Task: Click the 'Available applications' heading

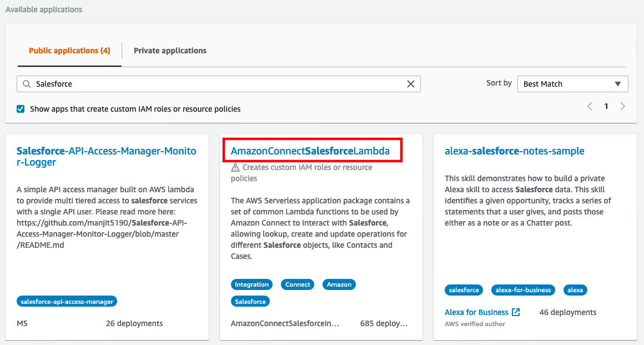Action: click(44, 9)
